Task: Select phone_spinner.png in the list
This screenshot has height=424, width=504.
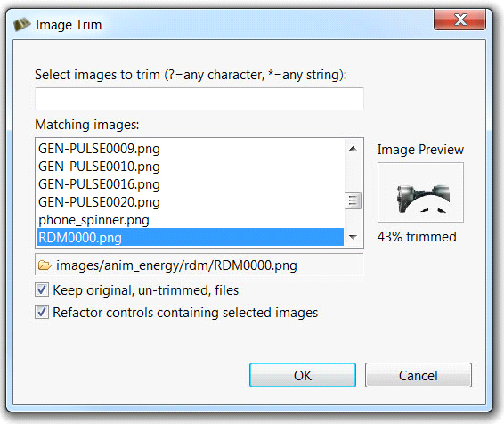Action: click(x=190, y=220)
